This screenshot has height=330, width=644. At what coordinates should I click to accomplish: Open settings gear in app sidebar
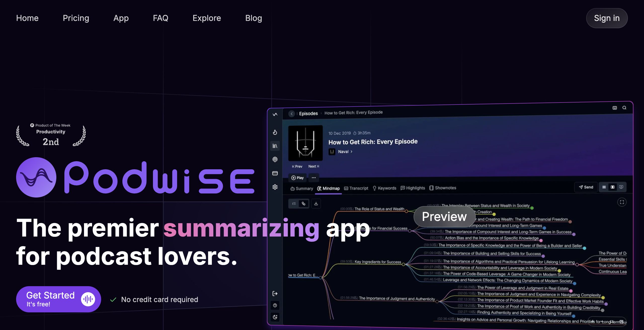coord(275,187)
